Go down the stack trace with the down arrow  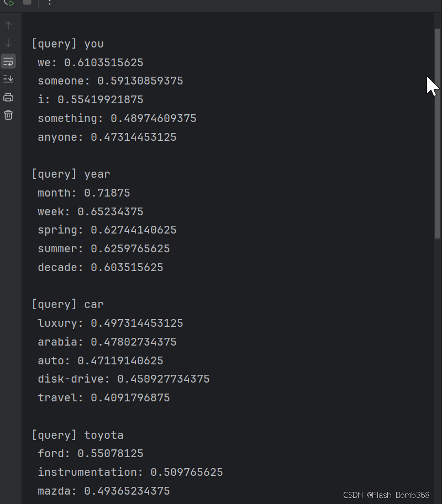pyautogui.click(x=8, y=43)
